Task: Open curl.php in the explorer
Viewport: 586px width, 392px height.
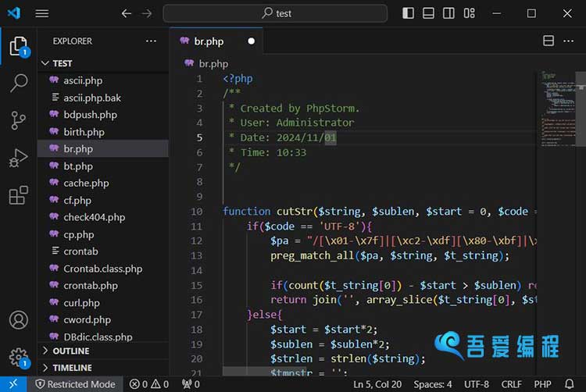Action: tap(103, 302)
